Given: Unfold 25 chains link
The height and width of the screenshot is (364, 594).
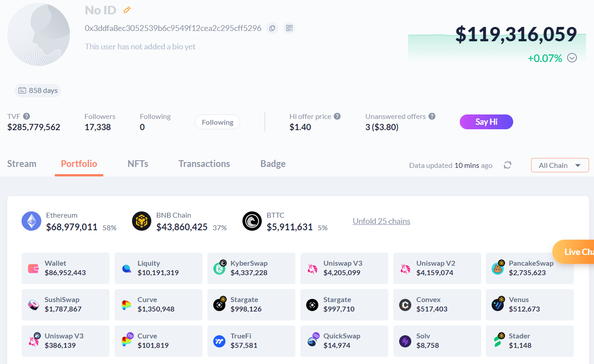Looking at the screenshot, I should pyautogui.click(x=381, y=221).
